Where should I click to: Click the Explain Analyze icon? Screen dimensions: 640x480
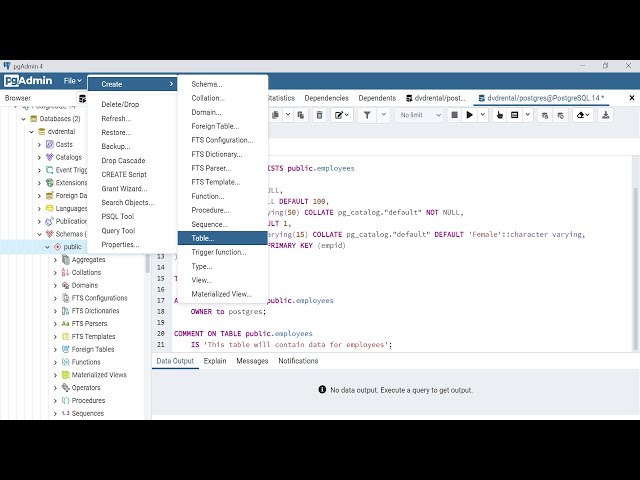coord(515,115)
